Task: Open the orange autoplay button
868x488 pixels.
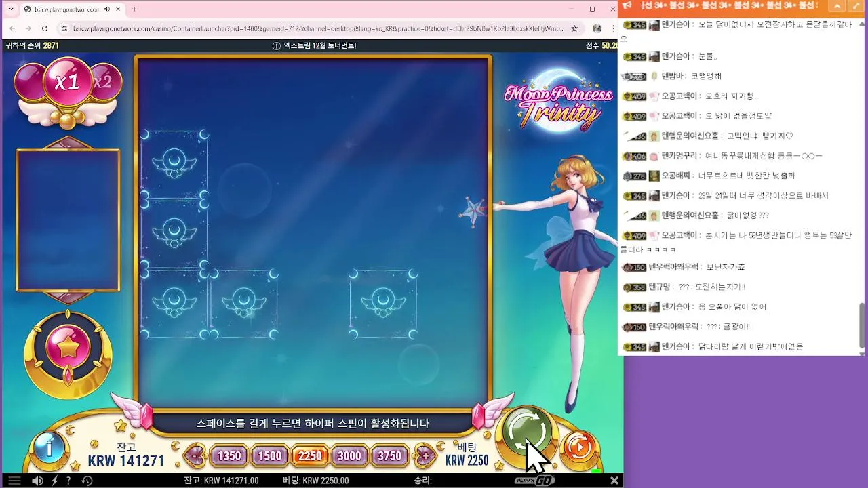Action: (579, 447)
